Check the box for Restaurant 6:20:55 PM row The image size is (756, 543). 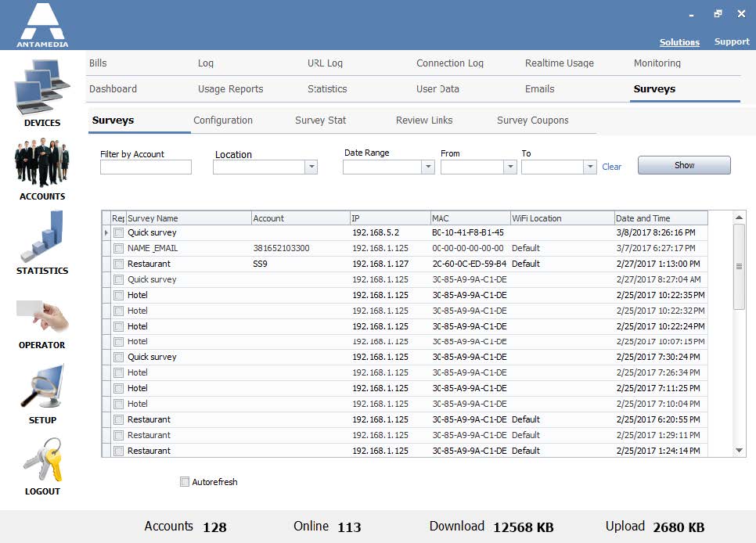click(119, 419)
